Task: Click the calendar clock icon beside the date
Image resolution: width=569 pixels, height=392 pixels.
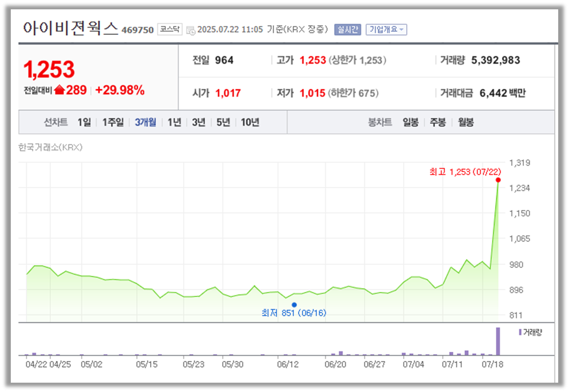Action: [x=190, y=30]
